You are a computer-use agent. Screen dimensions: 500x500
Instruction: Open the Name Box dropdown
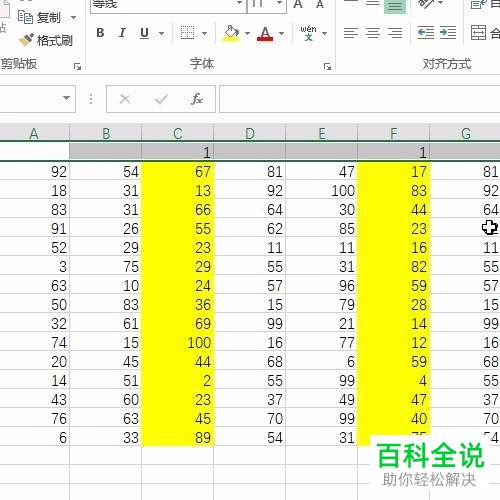66,98
